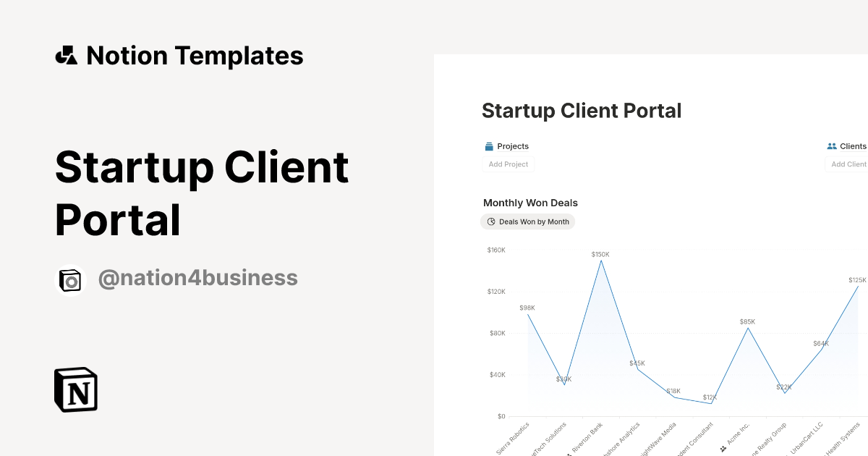This screenshot has height=456, width=868.
Task: Click the $125K data point on the chart
Action: (x=858, y=287)
